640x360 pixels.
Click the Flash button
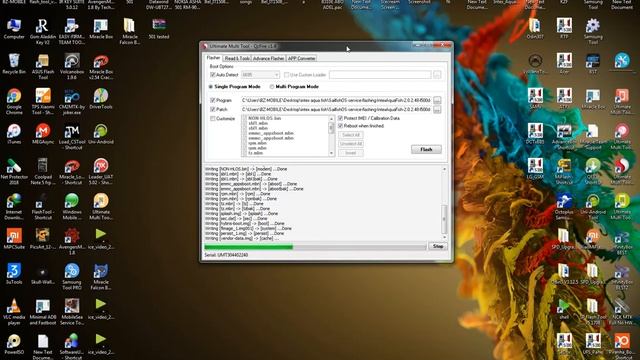pos(426,149)
